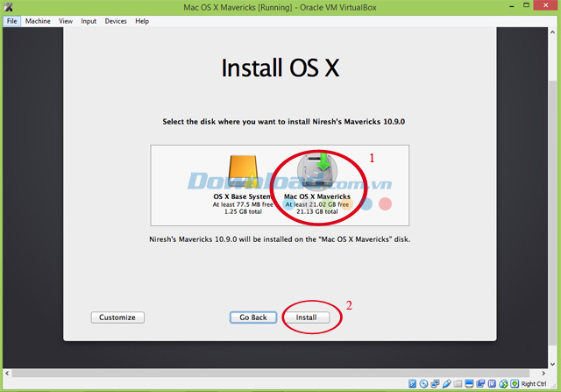This screenshot has height=392, width=561.
Task: Click the mouse integration status icon
Action: click(x=503, y=384)
